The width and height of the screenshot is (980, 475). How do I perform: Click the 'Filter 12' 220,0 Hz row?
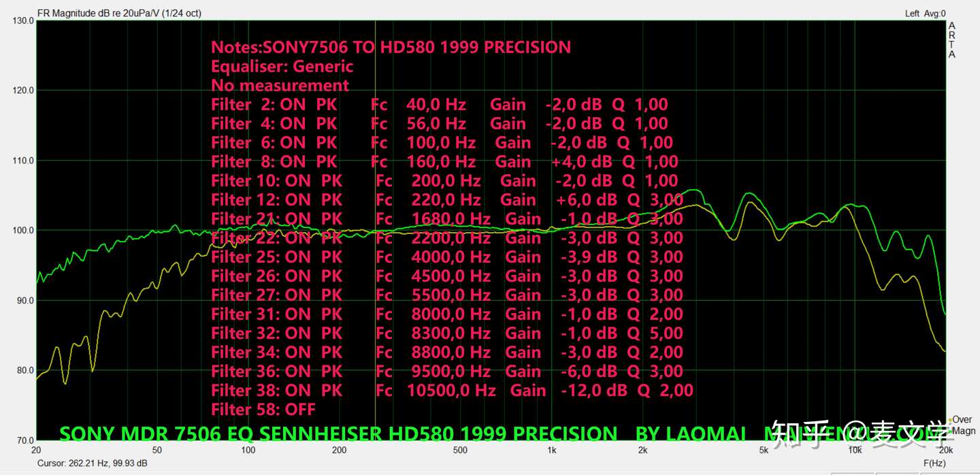pos(447,199)
